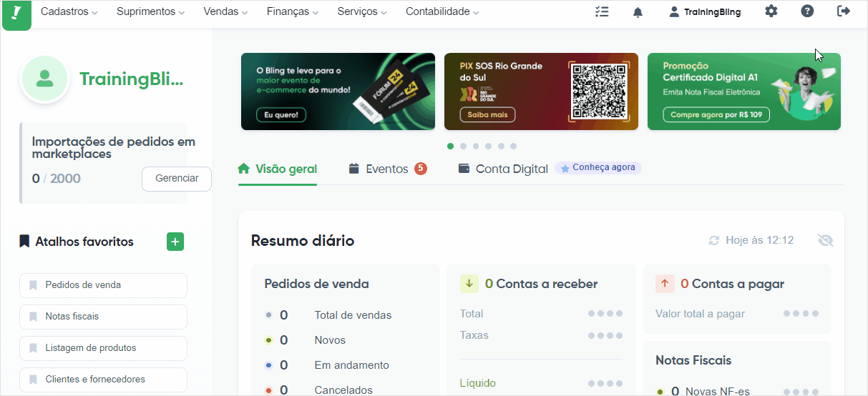The height and width of the screenshot is (396, 868).
Task: Switch to the Visão geral tab
Action: pos(278,169)
